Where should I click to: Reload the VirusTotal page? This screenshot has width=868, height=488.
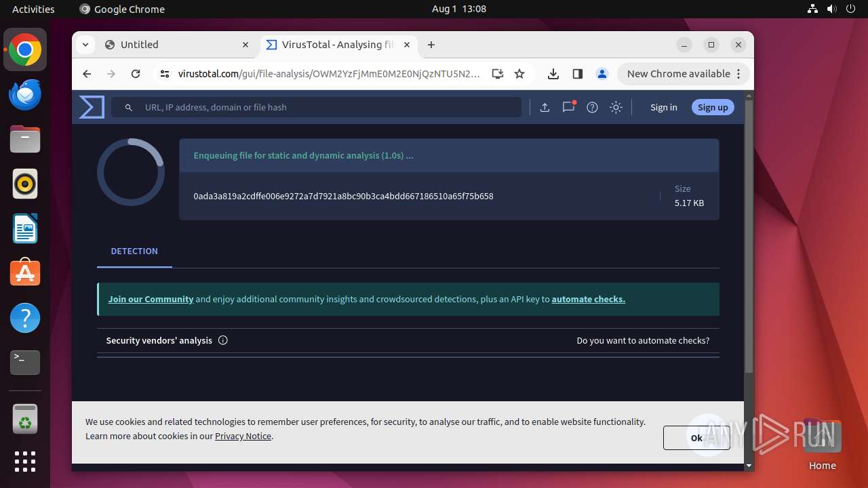tap(136, 74)
